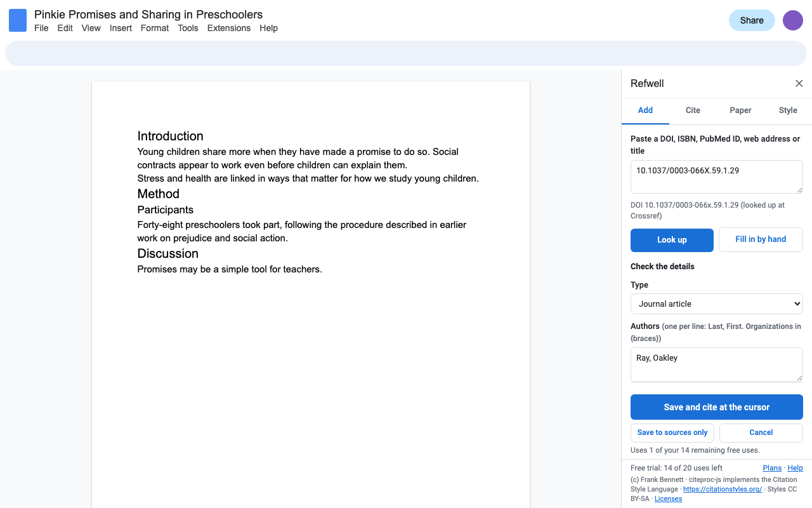Click the sentence about promises for teachers
This screenshot has width=812, height=508.
(x=230, y=269)
